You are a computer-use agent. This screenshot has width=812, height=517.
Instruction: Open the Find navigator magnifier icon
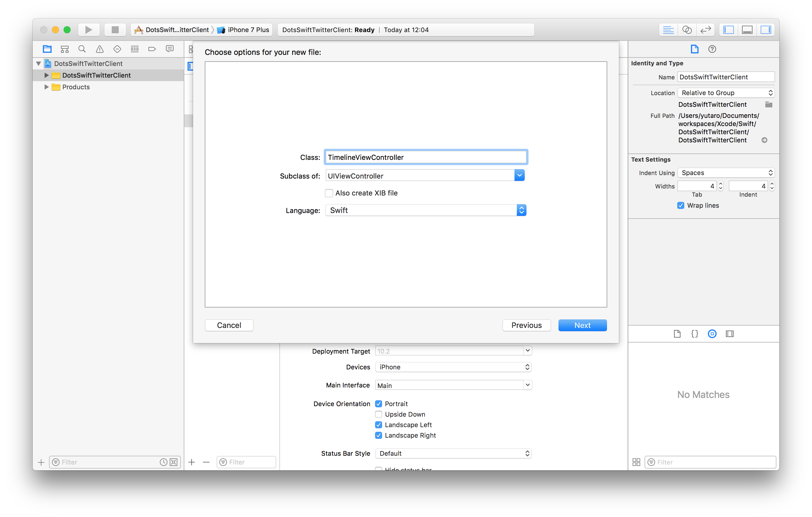(x=82, y=49)
